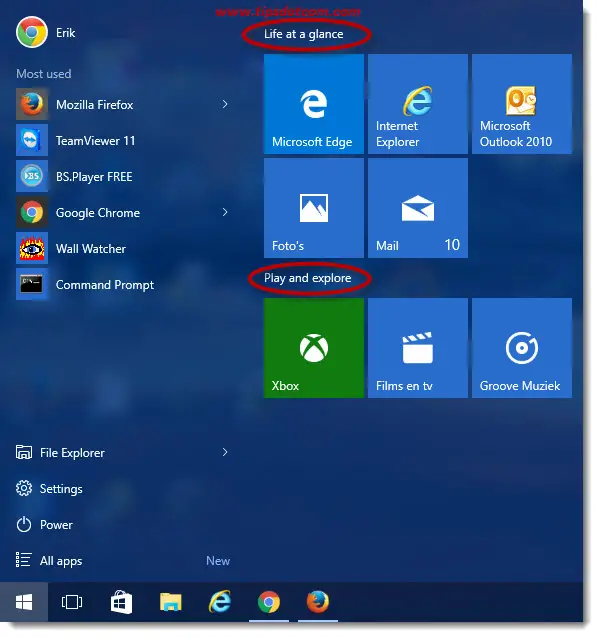Click the Power label
Screen dimensions: 598x637
(x=56, y=525)
